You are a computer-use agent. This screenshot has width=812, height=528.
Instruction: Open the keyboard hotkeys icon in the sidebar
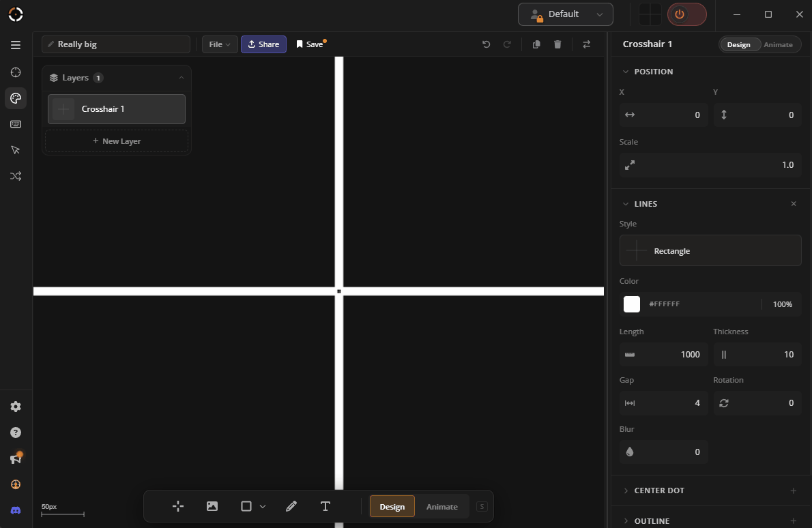[x=16, y=124]
